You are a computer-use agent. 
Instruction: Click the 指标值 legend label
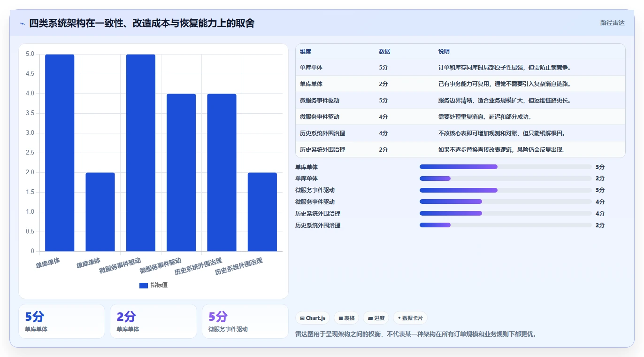click(159, 285)
